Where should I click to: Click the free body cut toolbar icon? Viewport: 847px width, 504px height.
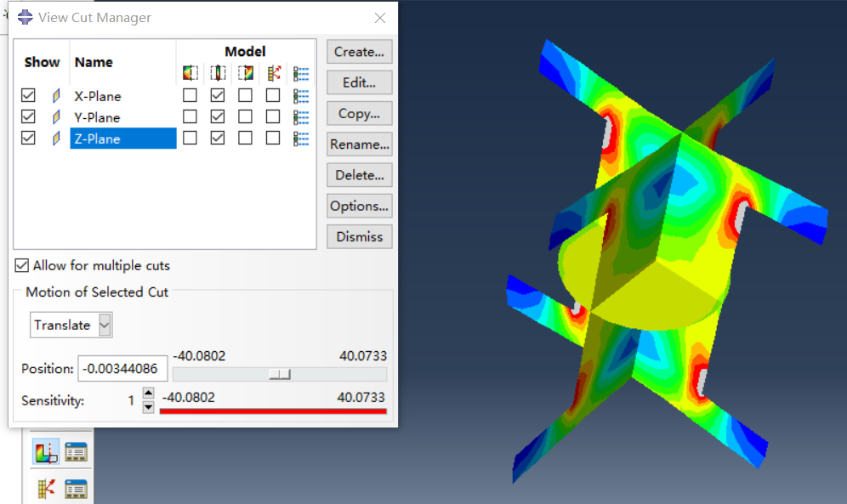coord(46,489)
